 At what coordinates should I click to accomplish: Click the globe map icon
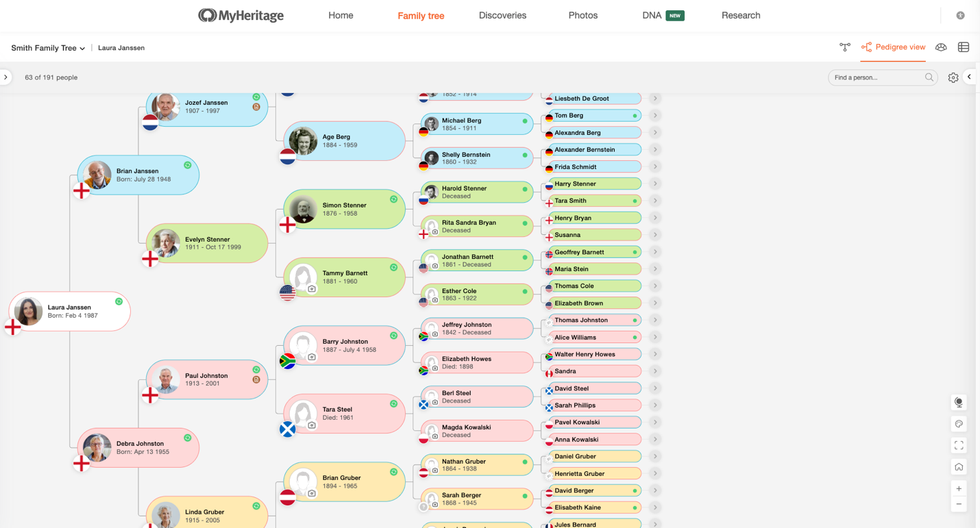[x=959, y=403]
